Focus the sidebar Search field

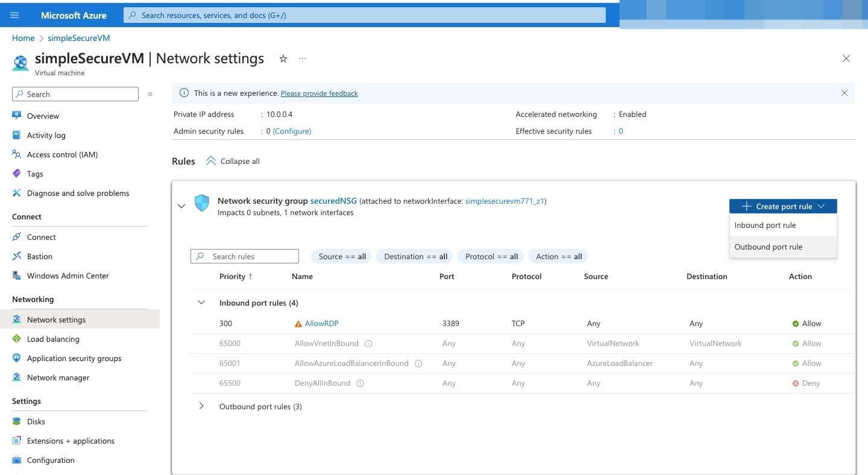pyautogui.click(x=75, y=94)
